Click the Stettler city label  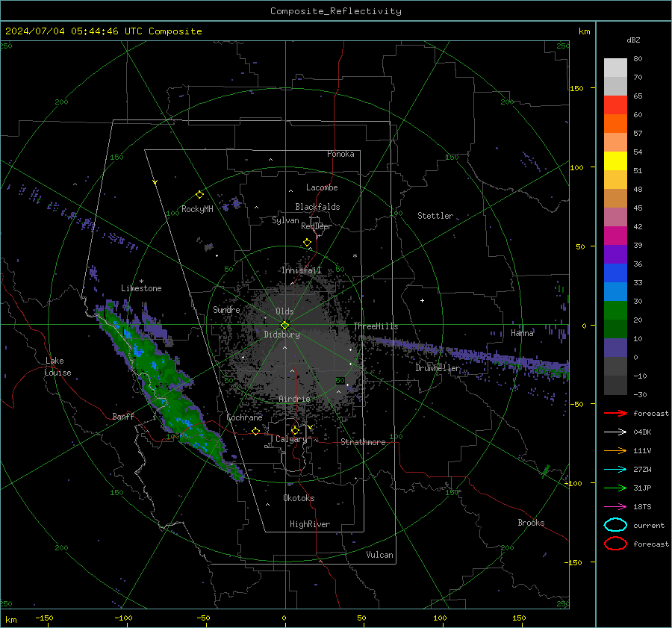(x=435, y=216)
